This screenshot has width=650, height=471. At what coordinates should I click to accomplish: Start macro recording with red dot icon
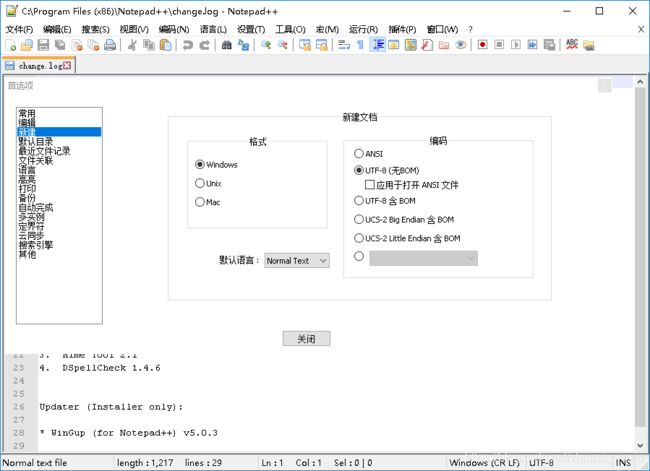pos(482,45)
